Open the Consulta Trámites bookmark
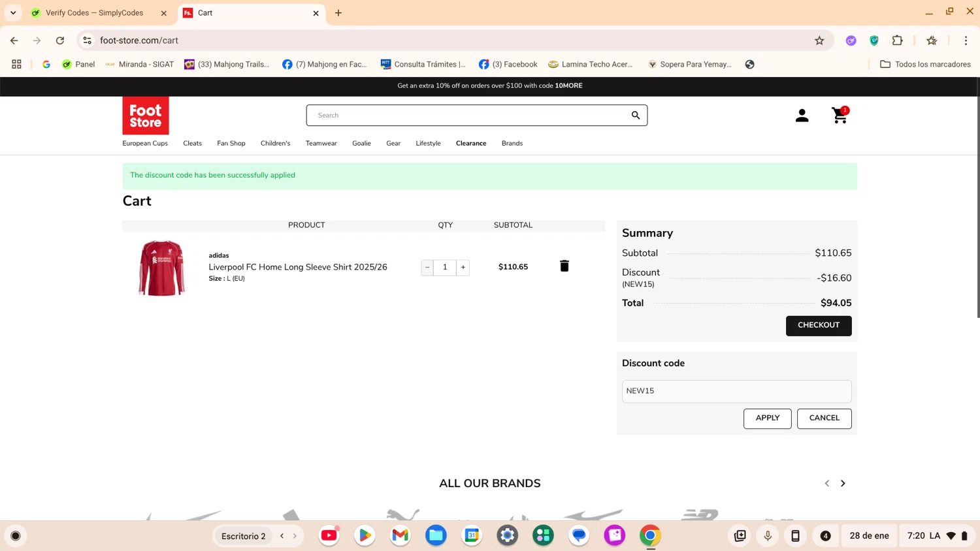The image size is (980, 551). pyautogui.click(x=423, y=64)
